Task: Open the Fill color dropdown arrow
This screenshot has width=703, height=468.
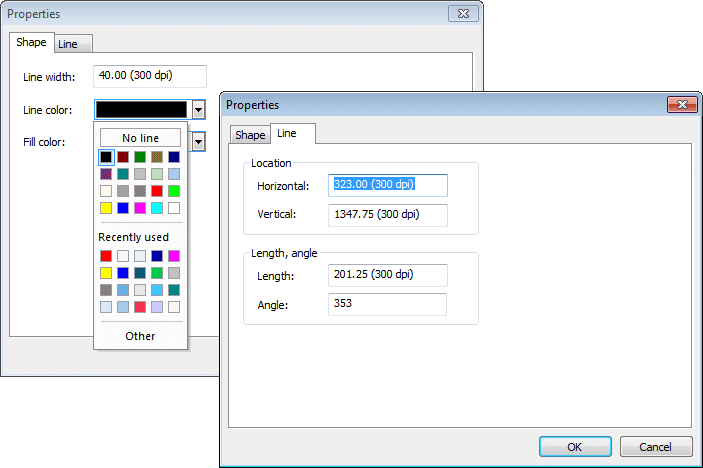Action: pyautogui.click(x=199, y=142)
